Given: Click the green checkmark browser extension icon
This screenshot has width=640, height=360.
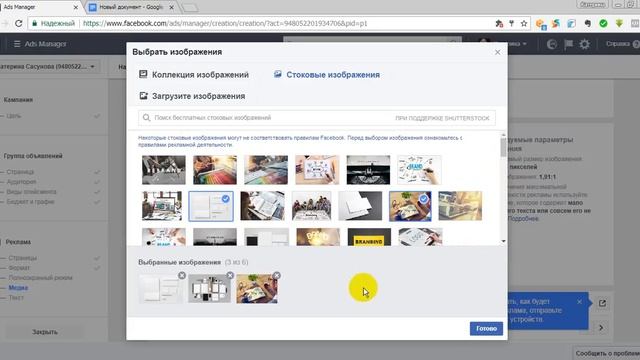Looking at the screenshot, I should pyautogui.click(x=603, y=24).
